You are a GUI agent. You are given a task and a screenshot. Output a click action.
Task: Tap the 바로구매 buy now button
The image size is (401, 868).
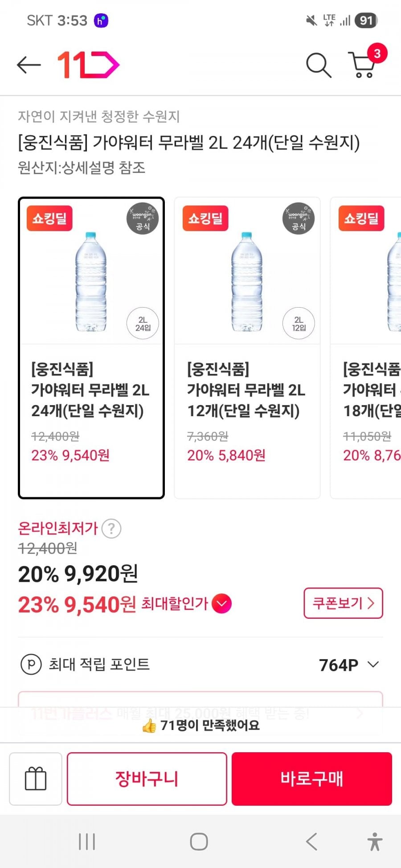point(312,779)
